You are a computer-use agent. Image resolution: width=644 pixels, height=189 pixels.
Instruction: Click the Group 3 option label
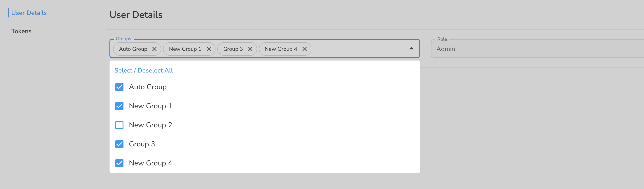(x=142, y=144)
